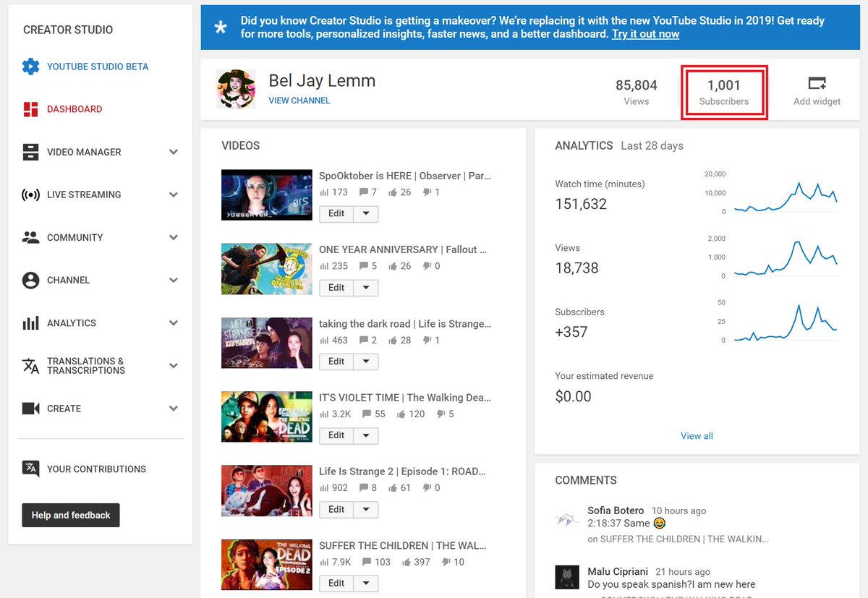The width and height of the screenshot is (868, 598).
Task: Click the Bel Jay Lemm channel avatar
Action: 236,89
